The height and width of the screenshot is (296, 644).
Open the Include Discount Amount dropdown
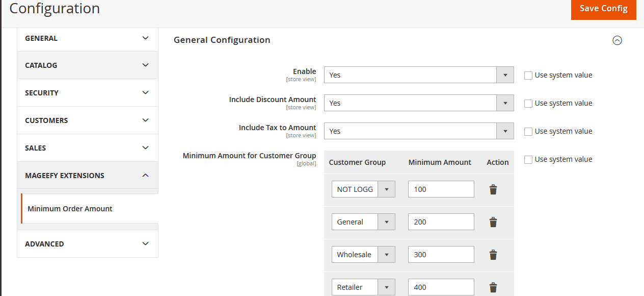click(505, 103)
